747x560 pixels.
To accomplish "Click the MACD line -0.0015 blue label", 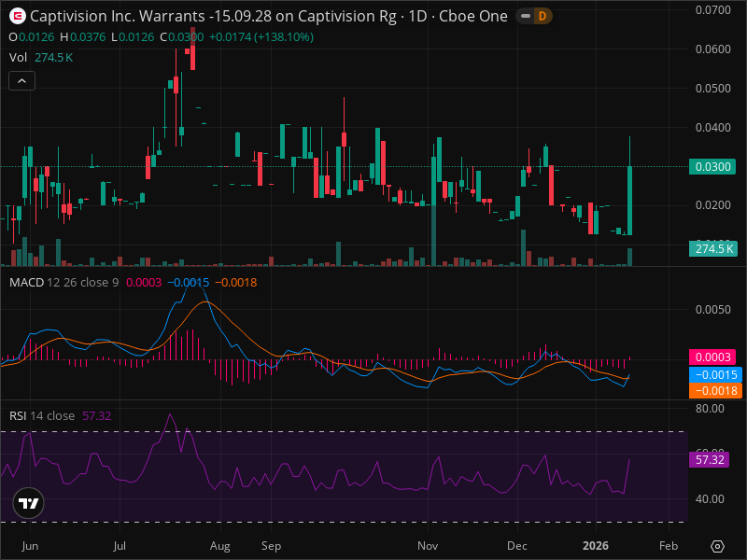I will (x=715, y=375).
